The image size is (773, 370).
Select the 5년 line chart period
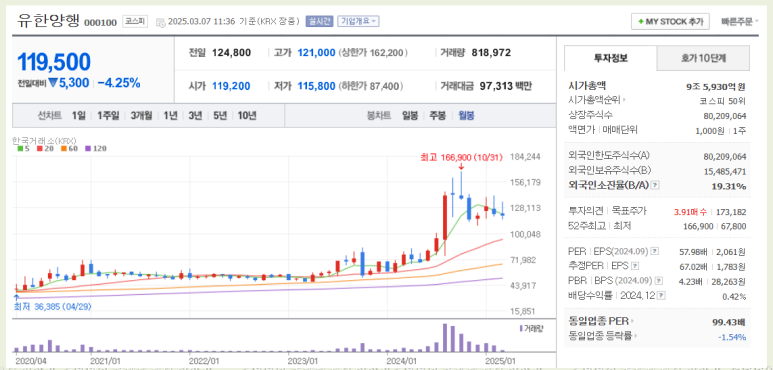click(220, 116)
